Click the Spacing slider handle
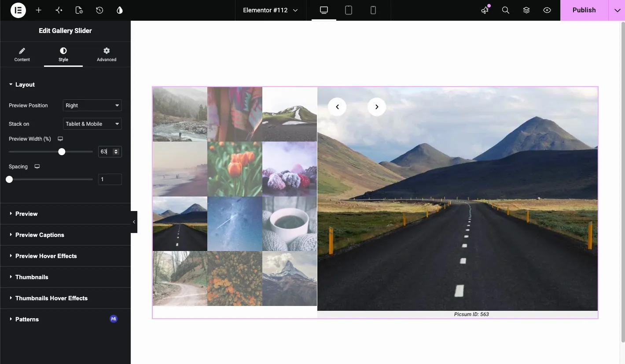The height and width of the screenshot is (364, 625). (9, 179)
